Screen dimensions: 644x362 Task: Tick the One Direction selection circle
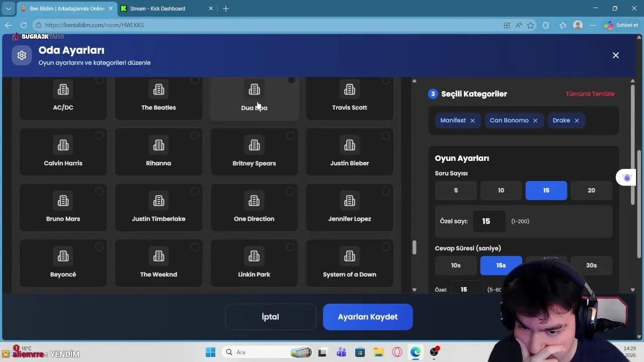point(290,191)
